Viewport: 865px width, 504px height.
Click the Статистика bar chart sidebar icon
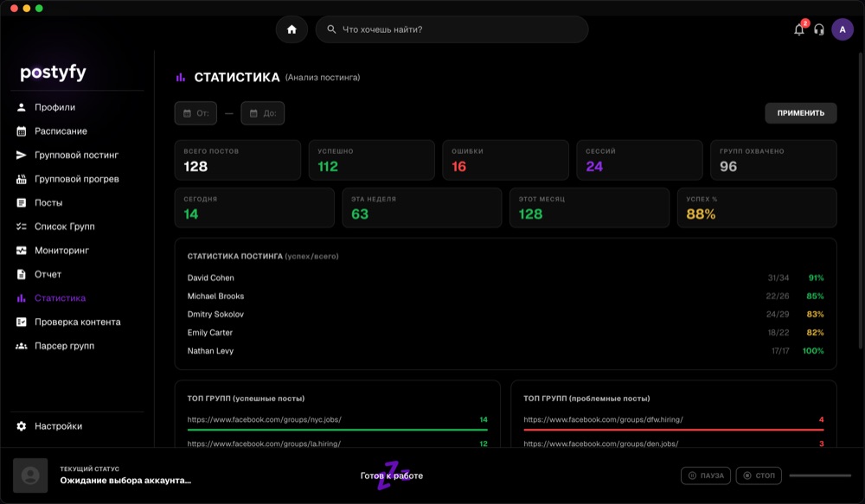point(22,297)
